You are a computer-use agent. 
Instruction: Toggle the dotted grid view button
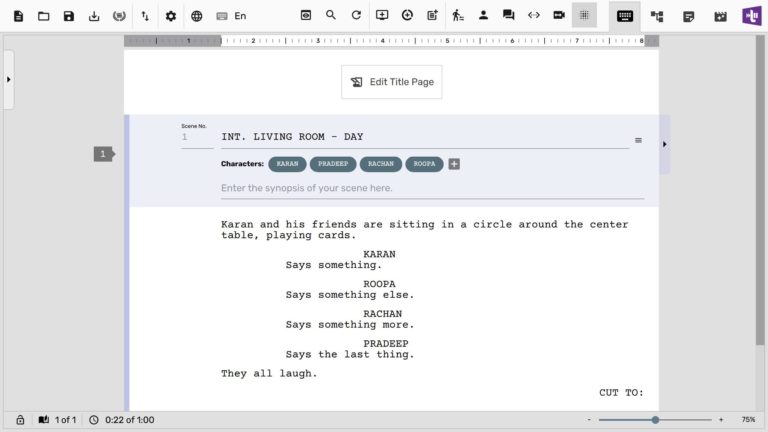[x=585, y=16]
